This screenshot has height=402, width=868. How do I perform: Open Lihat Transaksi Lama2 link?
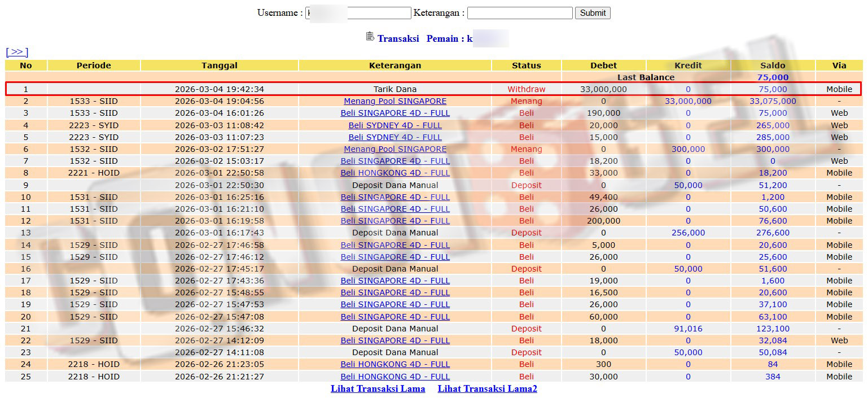tap(487, 388)
